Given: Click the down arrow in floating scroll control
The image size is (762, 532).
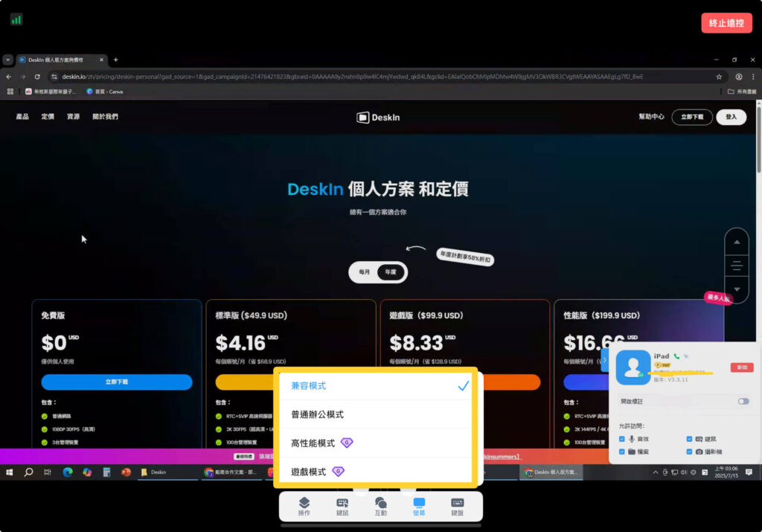Looking at the screenshot, I should pyautogui.click(x=737, y=289).
